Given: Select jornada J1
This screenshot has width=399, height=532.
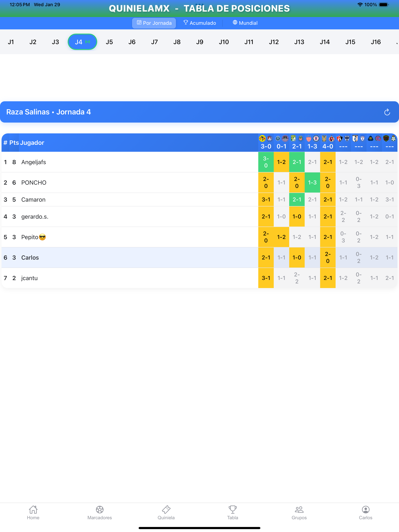Looking at the screenshot, I should coord(11,42).
